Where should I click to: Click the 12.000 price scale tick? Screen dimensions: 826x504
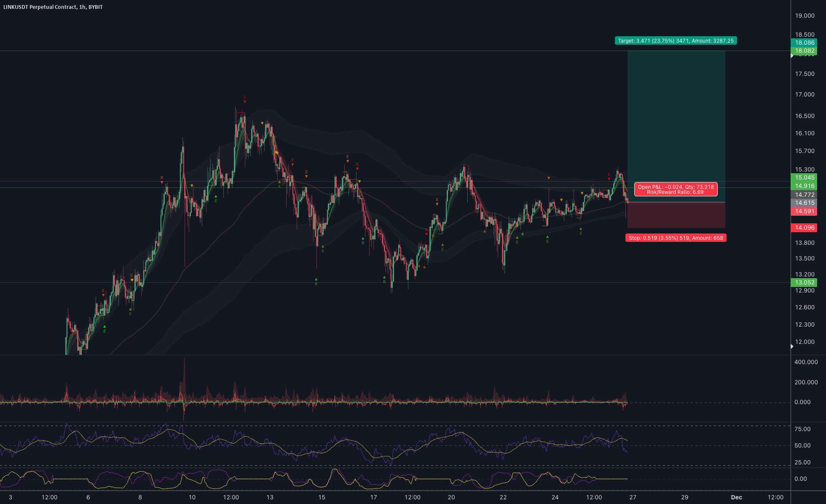805,342
